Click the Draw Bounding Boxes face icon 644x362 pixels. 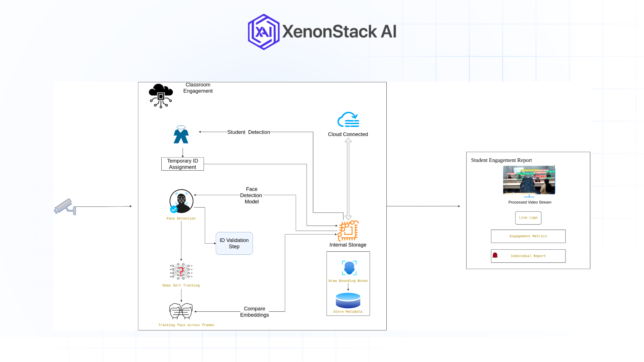click(349, 268)
